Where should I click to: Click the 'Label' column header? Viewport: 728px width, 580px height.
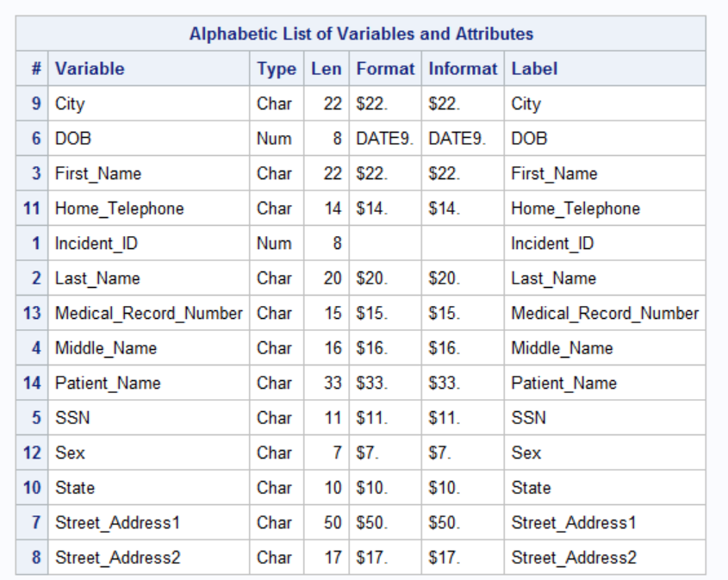pos(534,69)
